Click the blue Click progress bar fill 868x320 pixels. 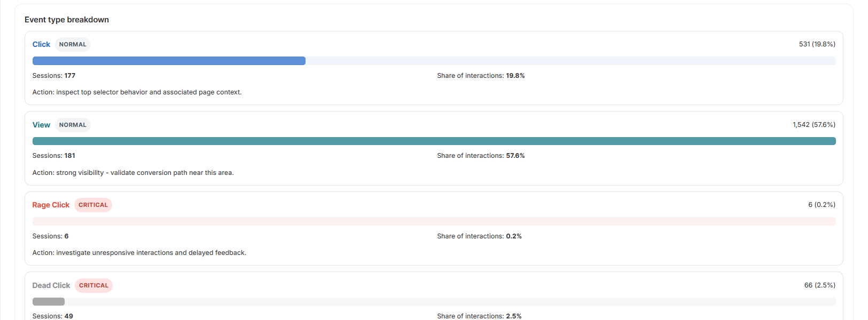169,61
